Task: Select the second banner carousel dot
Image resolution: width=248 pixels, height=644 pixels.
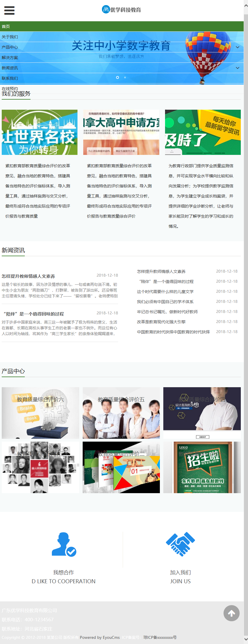Action: [x=125, y=77]
